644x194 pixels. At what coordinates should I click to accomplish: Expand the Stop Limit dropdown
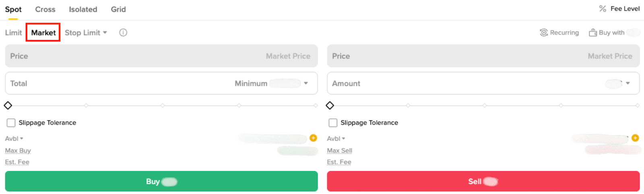coord(105,33)
